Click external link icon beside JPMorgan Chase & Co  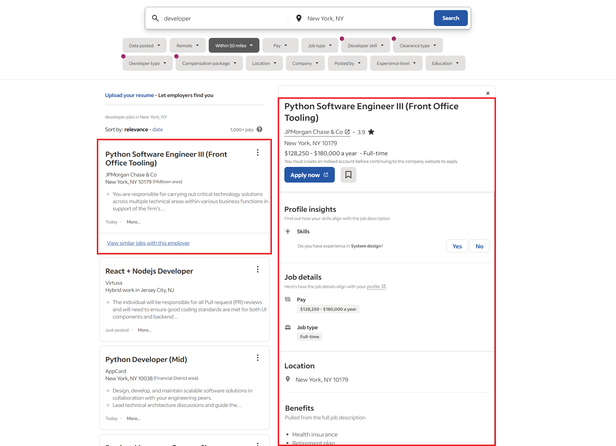(347, 132)
